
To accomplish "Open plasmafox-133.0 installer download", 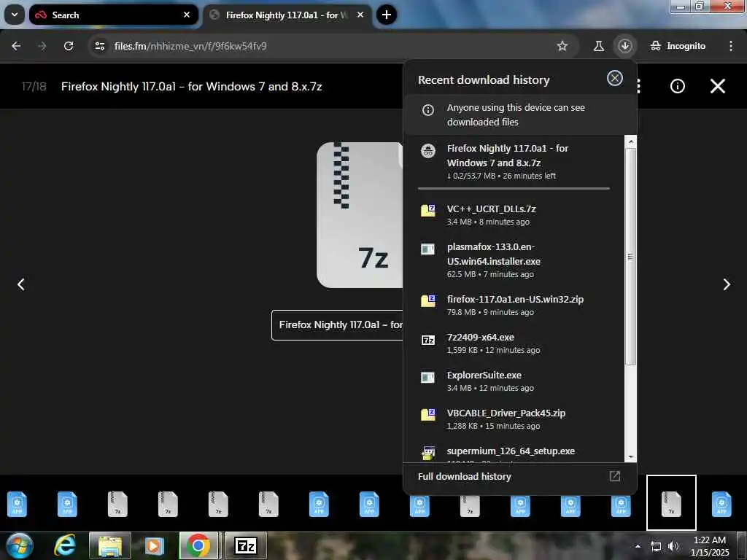I will coord(514,260).
